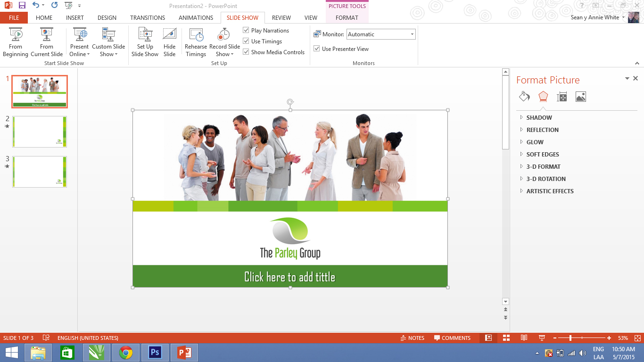Open Fill & Line paint bucket icon
Screen dimensions: 644x362
524,97
